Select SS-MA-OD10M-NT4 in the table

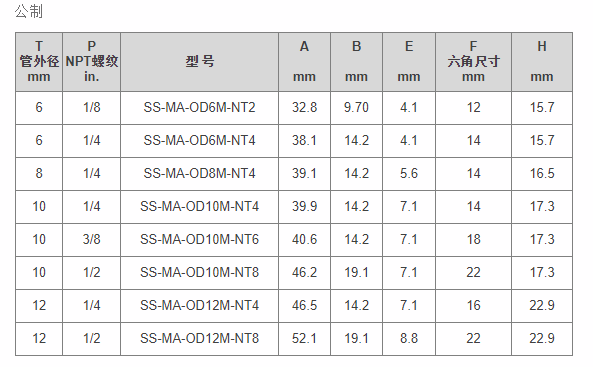[199, 206]
